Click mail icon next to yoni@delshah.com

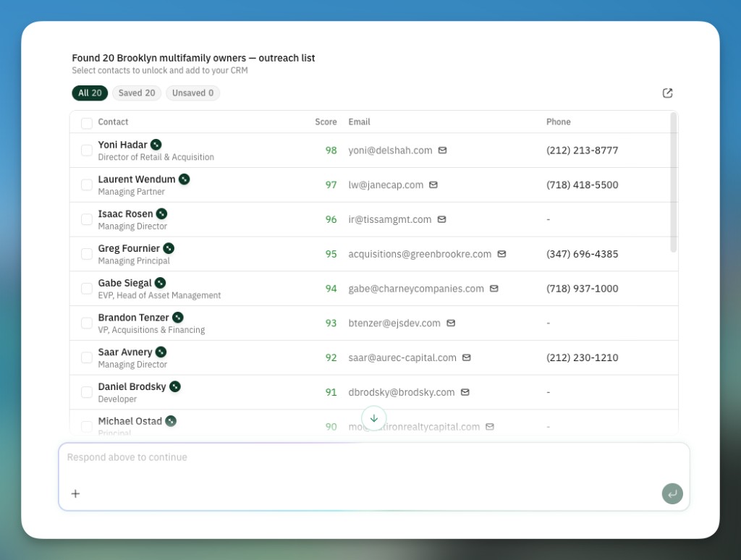pos(442,150)
